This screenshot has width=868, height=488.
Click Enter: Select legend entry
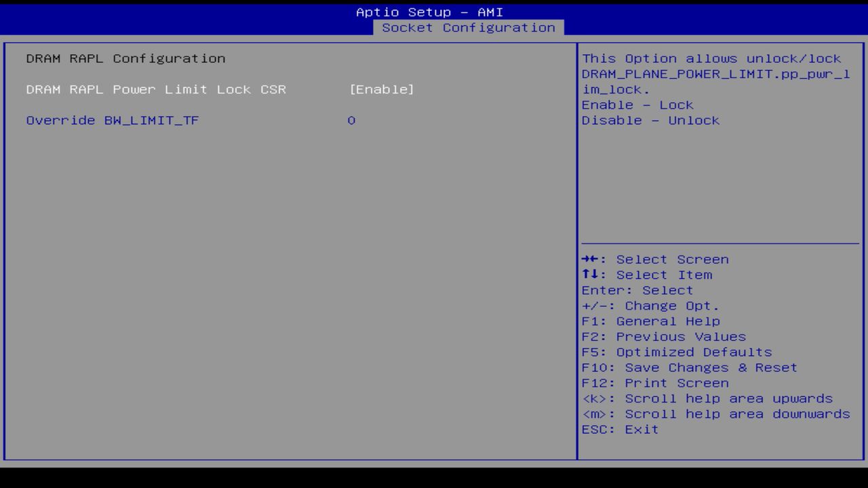637,290
